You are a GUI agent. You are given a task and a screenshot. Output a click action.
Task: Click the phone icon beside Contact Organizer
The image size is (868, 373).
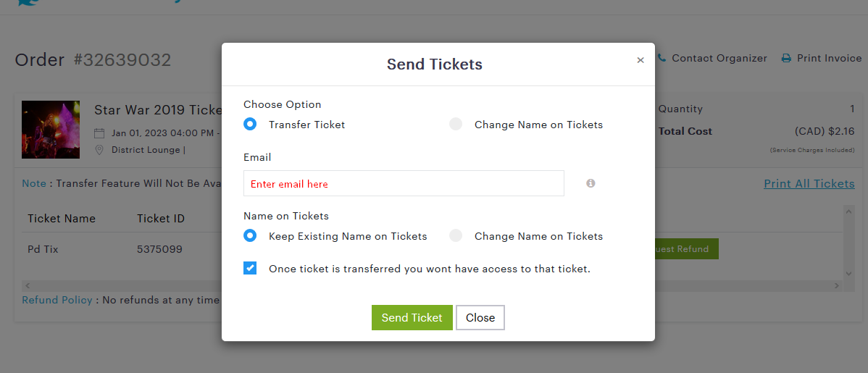coord(662,58)
